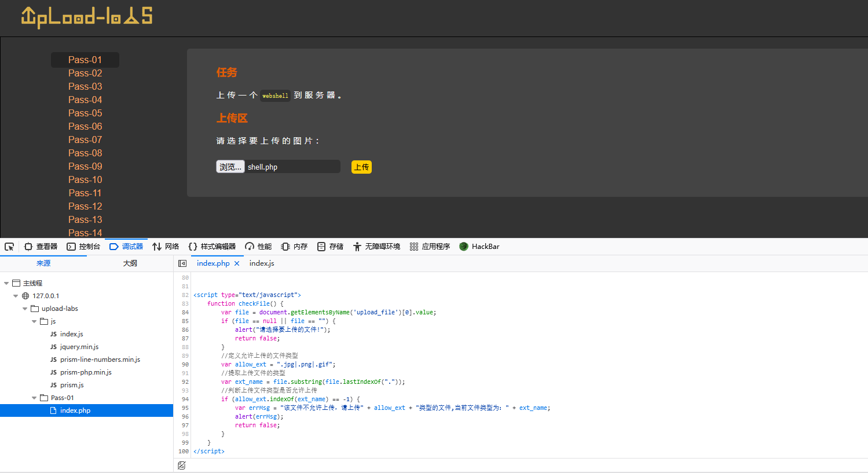Open the Pass-07 link
Viewport: 868px width, 473px height.
coord(85,140)
